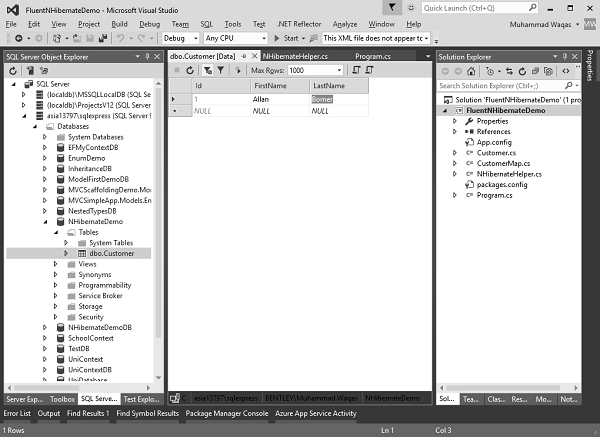Click the Home icon in Solution Explorer
The image size is (600, 437).
[x=471, y=71]
